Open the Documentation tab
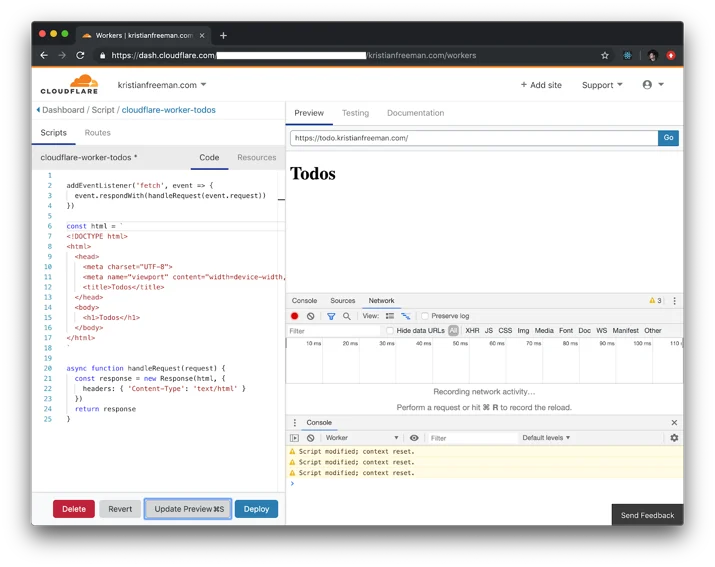 pos(415,113)
